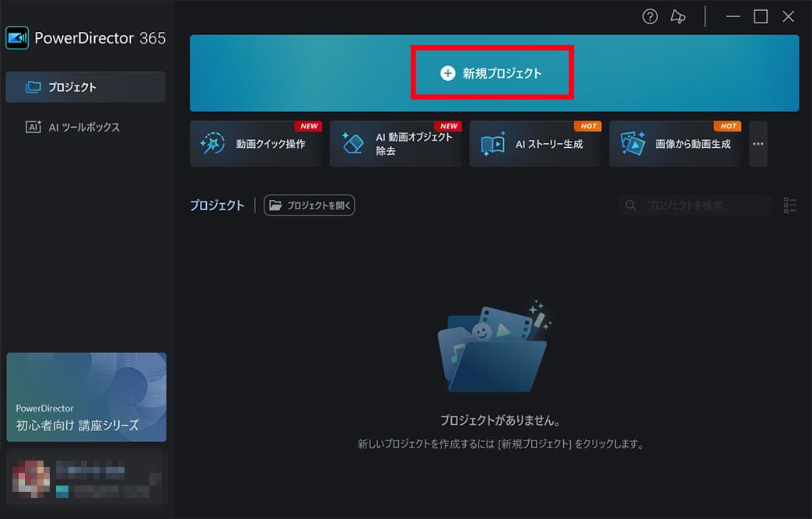Select the プロジェクト sidebar item

tap(86, 87)
